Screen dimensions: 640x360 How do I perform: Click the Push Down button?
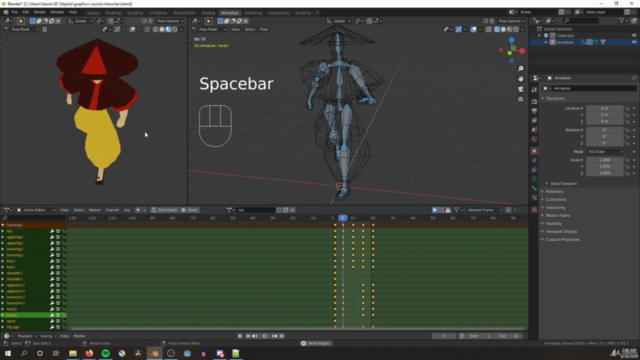tap(164, 210)
